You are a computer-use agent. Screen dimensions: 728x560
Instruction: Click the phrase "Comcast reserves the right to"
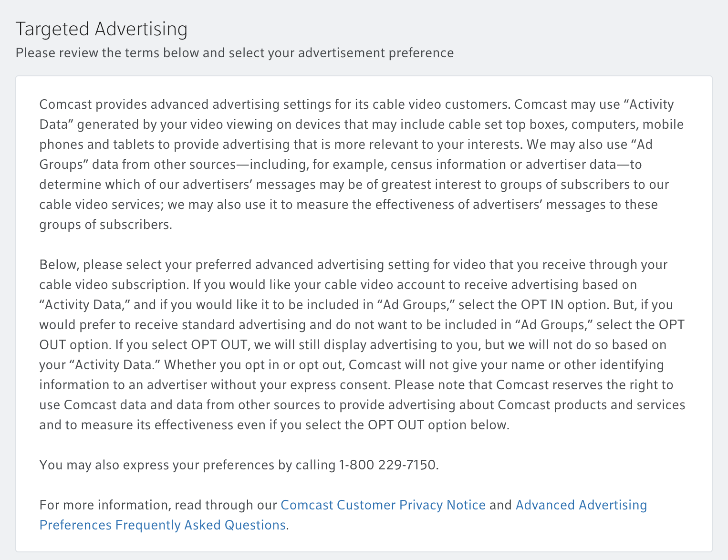coord(585,384)
